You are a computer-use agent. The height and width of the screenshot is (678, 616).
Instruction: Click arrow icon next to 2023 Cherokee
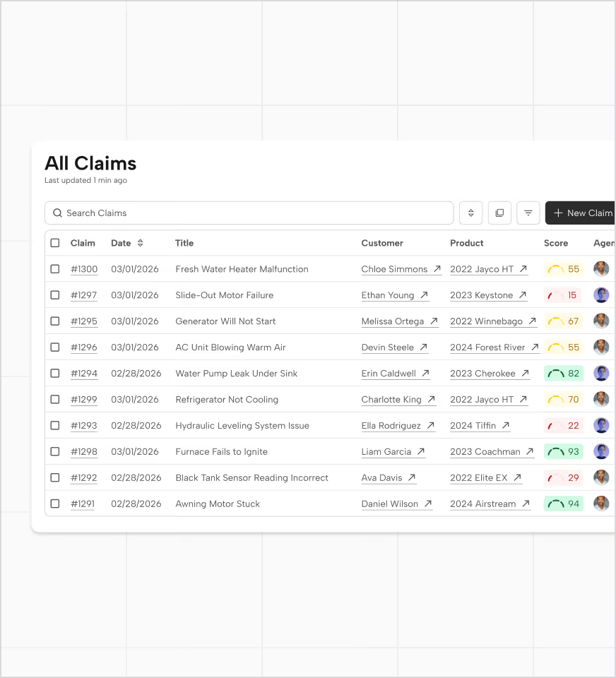525,373
